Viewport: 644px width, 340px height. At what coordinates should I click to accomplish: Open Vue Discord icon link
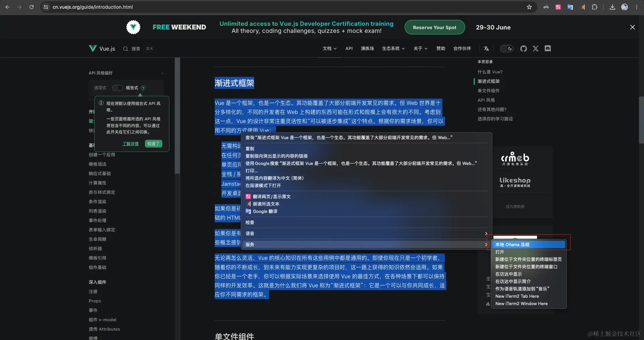548,49
